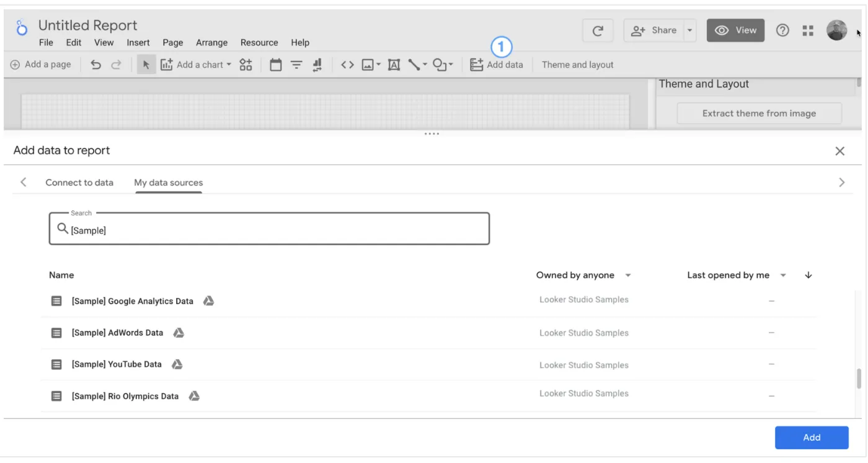Click the Redo arrow icon

[x=116, y=65]
